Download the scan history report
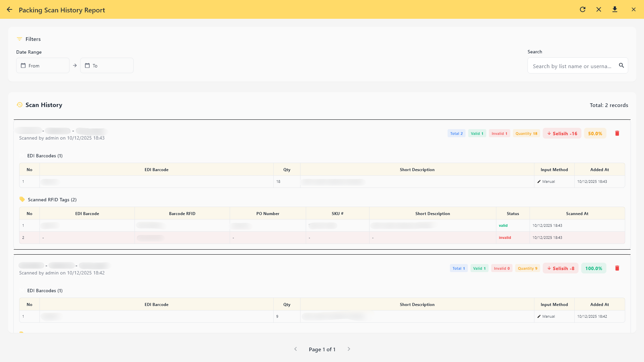Screen dimensions: 644x362 pyautogui.click(x=615, y=10)
